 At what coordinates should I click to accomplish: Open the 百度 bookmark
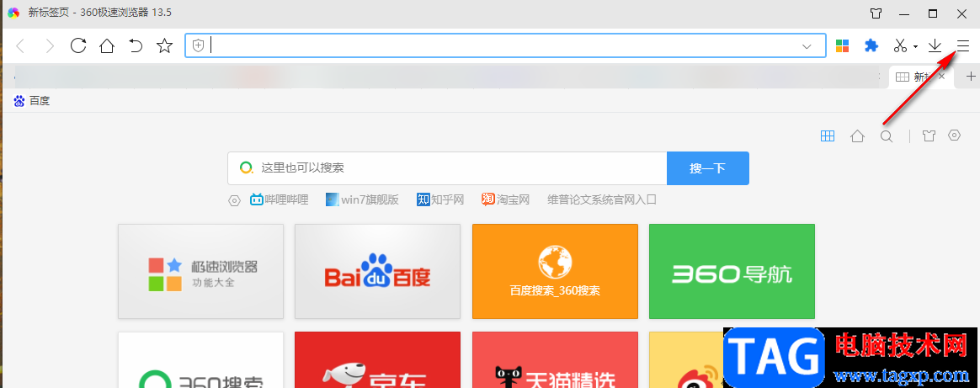click(32, 100)
